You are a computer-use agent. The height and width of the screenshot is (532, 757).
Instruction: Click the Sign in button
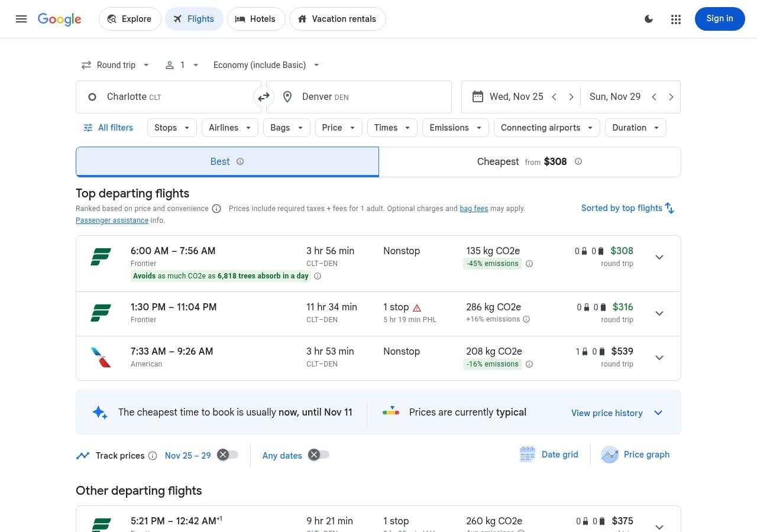point(720,19)
